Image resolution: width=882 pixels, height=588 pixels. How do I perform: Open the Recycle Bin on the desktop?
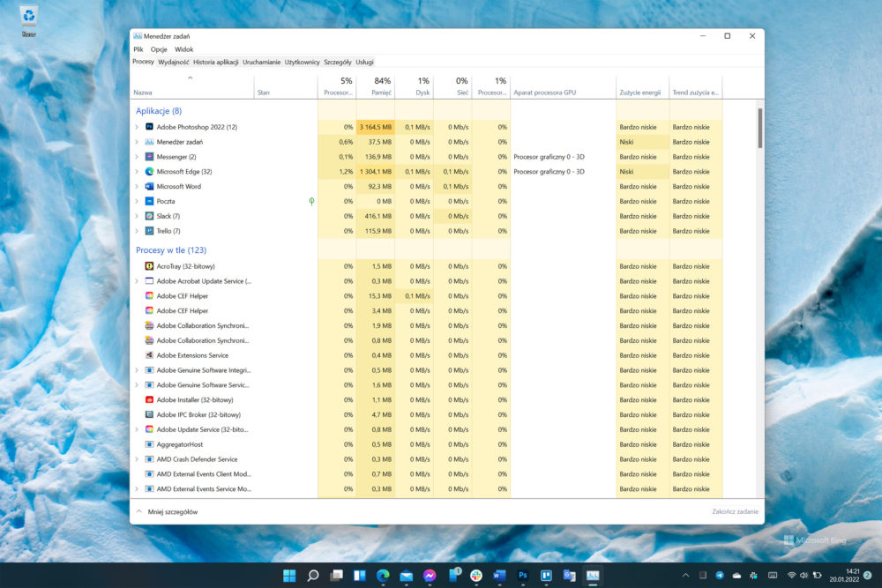point(29,21)
